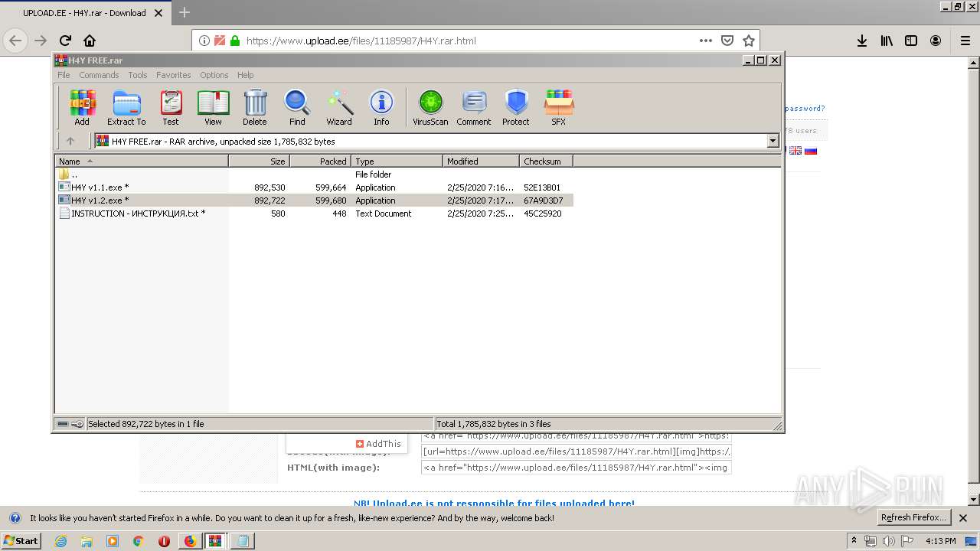The width and height of the screenshot is (980, 551).
Task: Launch the Wizard tool
Action: point(339,107)
